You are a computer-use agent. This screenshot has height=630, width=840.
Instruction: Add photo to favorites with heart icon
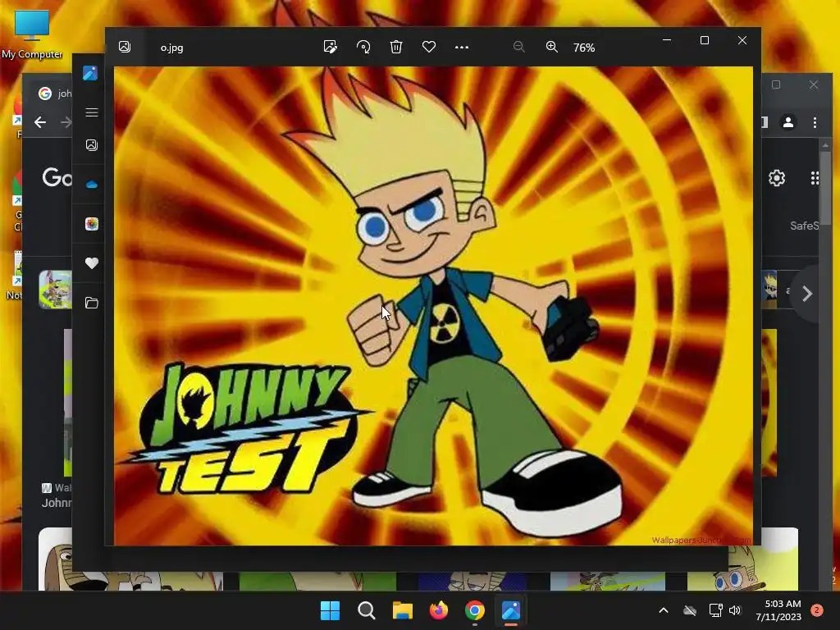tap(428, 47)
